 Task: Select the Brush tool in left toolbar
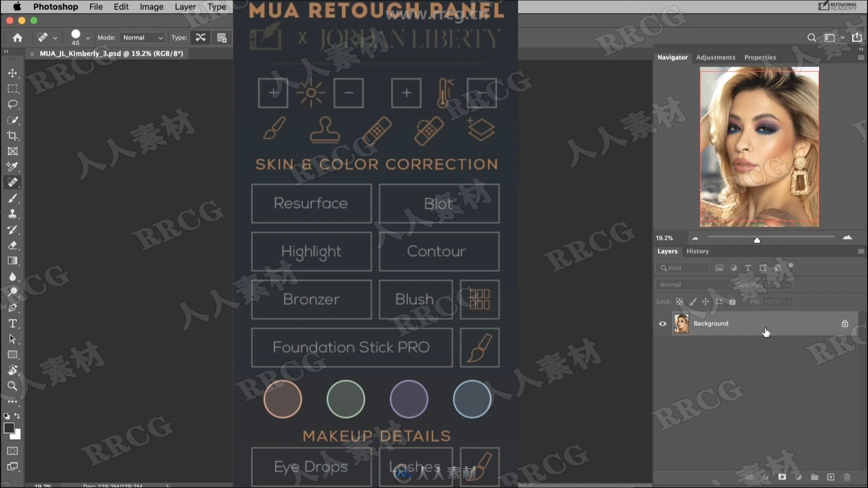13,198
